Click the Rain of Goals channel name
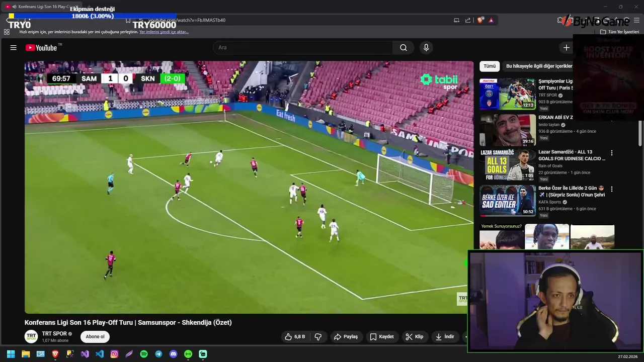Viewport: 644px width, 362px height. tap(550, 166)
